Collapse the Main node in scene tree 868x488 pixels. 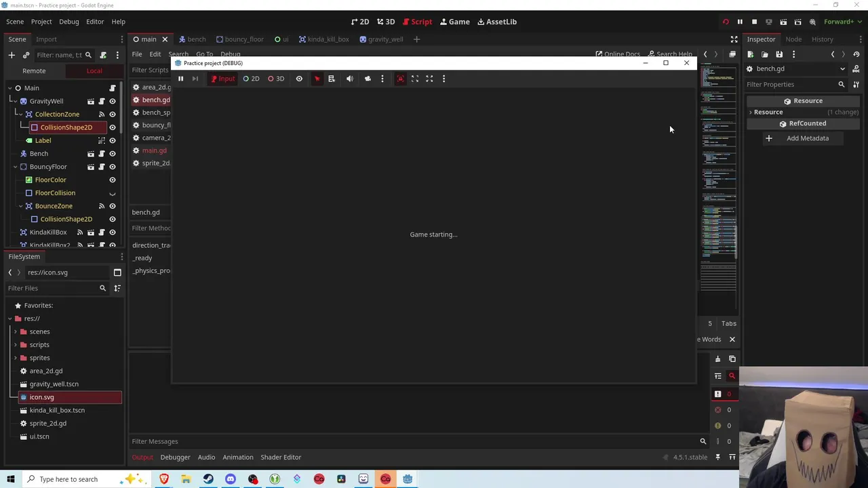(9, 88)
